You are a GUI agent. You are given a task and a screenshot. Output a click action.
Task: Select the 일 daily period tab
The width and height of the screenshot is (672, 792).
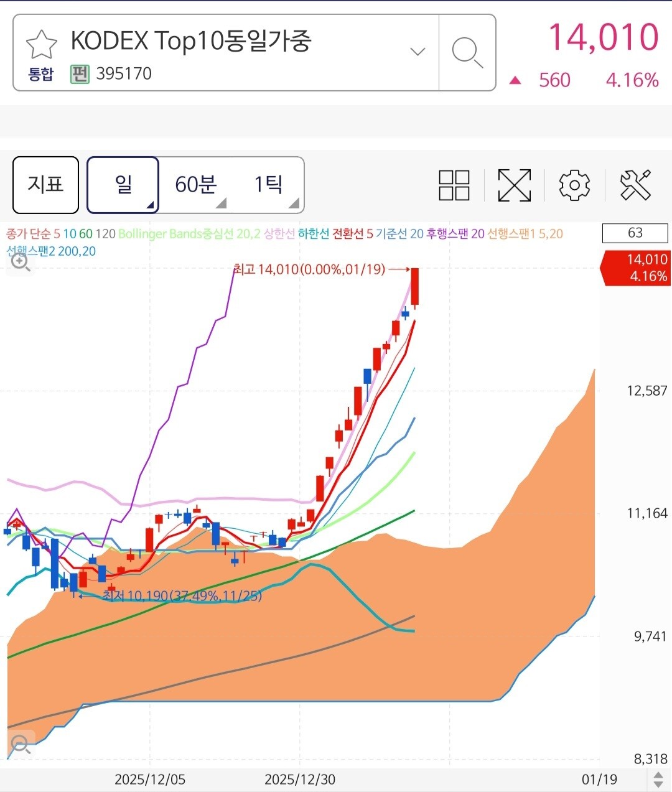123,185
